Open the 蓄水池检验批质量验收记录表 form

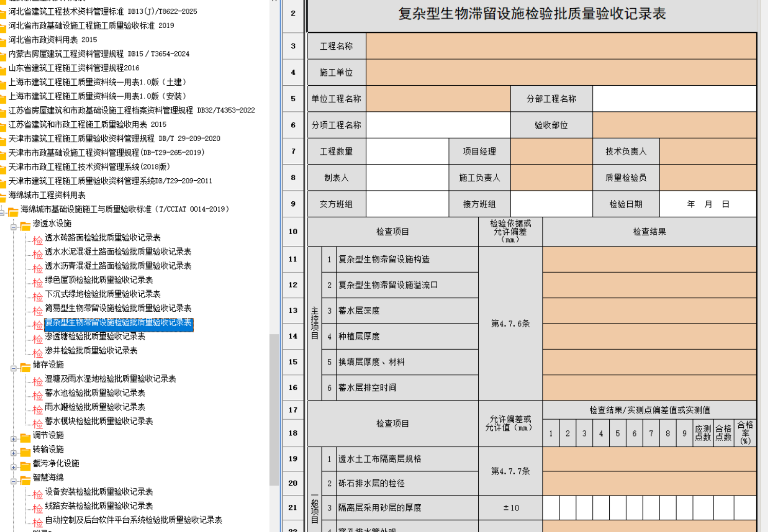[x=95, y=393]
